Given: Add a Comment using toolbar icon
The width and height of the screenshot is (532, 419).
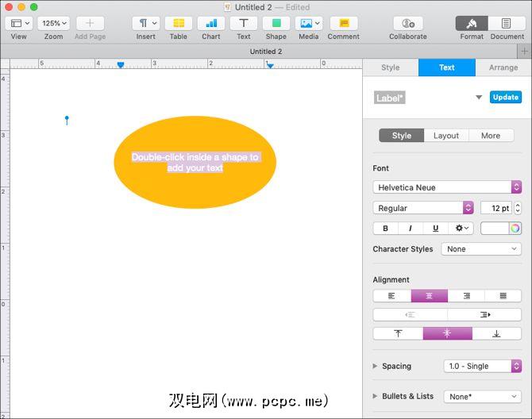Looking at the screenshot, I should click(343, 24).
